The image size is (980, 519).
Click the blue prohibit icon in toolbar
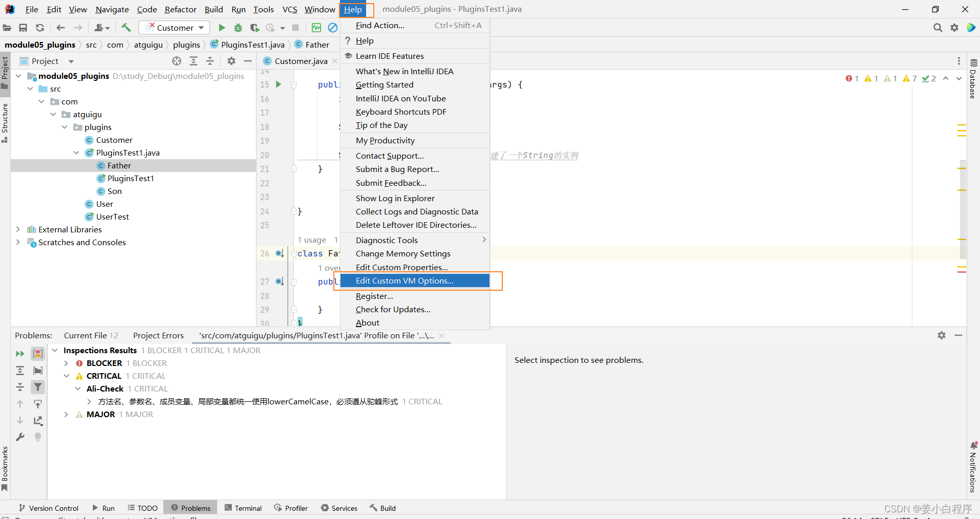(333, 28)
